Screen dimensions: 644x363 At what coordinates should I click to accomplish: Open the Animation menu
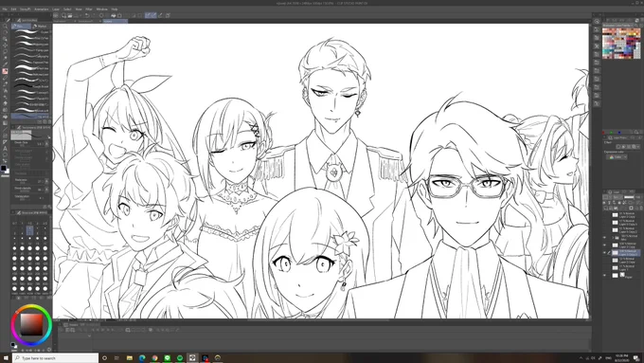[42, 9]
